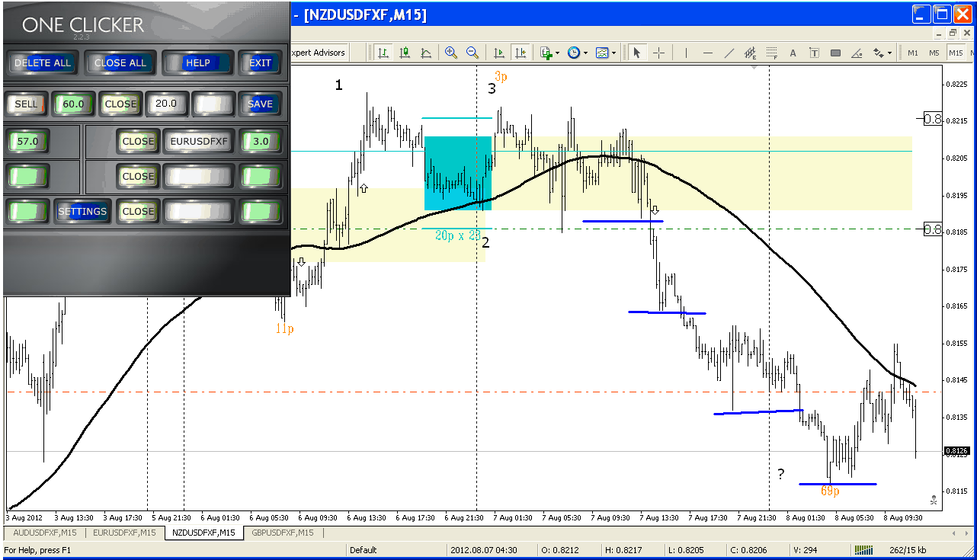
Task: Open the arrows objects icon
Action: (x=878, y=53)
